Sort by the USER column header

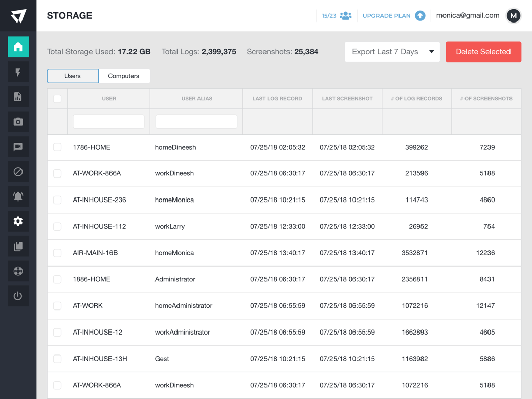(x=109, y=99)
